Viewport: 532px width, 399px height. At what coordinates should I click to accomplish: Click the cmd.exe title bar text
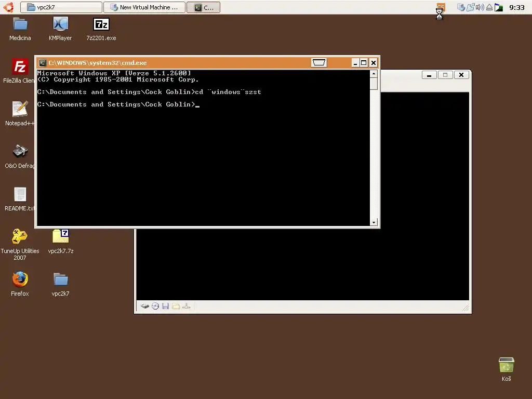[98, 63]
